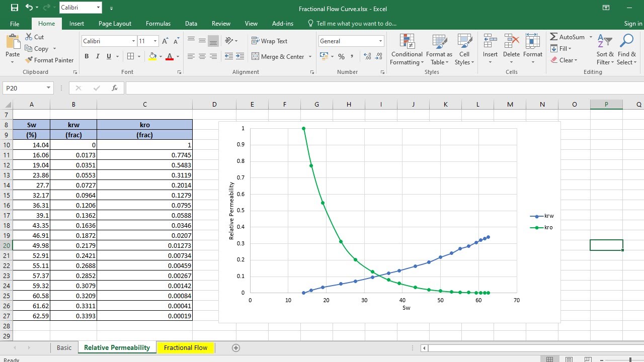Apply top vertical alignment
The height and width of the screenshot is (362, 644).
(x=191, y=41)
